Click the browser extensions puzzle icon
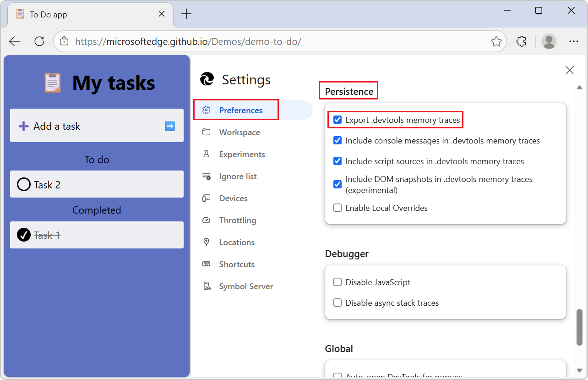588x380 pixels. (521, 41)
